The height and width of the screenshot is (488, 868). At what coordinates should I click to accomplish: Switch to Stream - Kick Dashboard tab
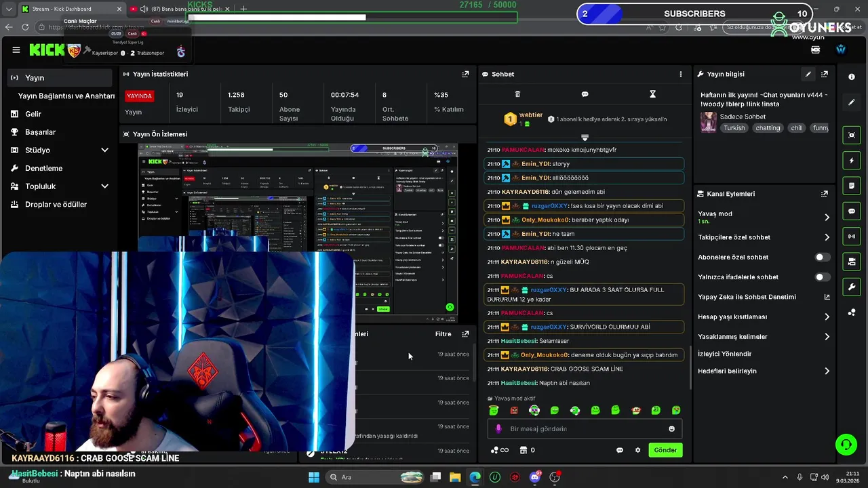71,9
